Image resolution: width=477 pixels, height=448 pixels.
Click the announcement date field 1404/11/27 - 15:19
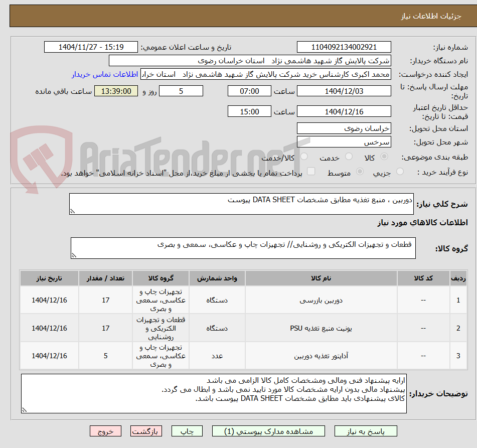(x=91, y=47)
